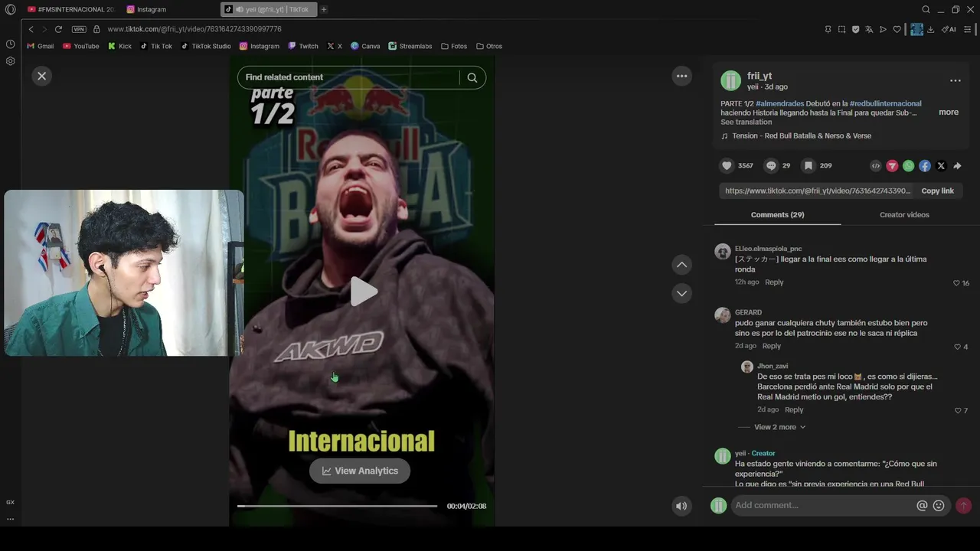This screenshot has width=980, height=551.
Task: Open a new browser tab
Action: [x=324, y=9]
